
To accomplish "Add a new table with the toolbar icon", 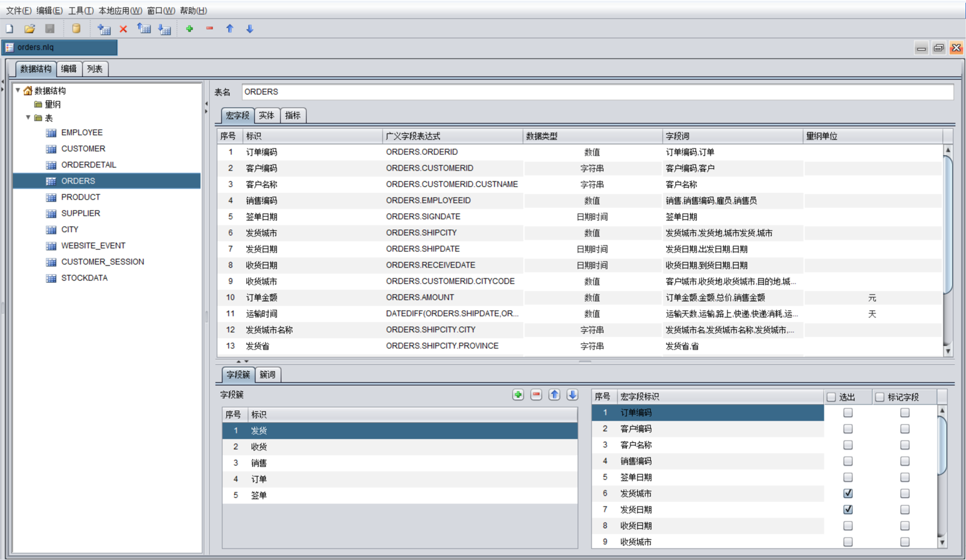I will click(x=104, y=29).
